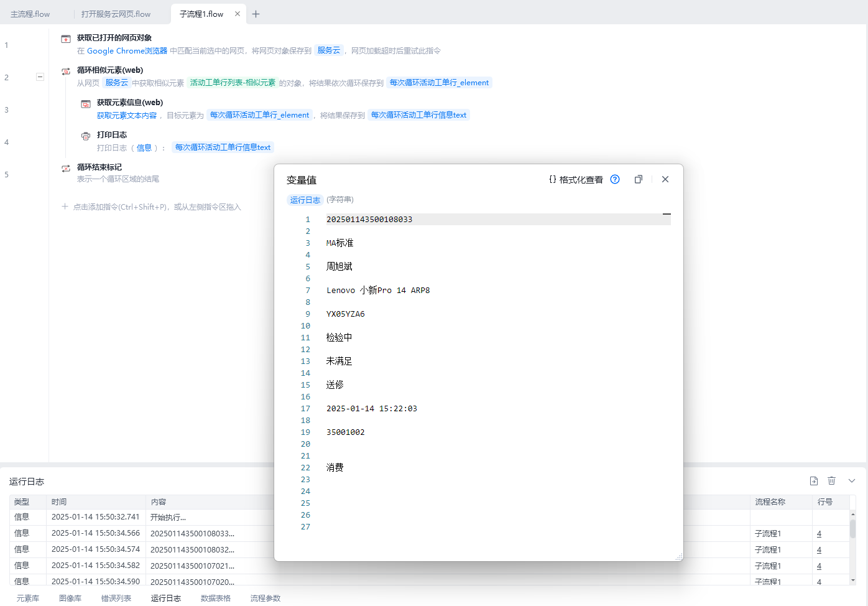
Task: Click 获取已打开的网页对象 step icon
Action: click(x=66, y=39)
